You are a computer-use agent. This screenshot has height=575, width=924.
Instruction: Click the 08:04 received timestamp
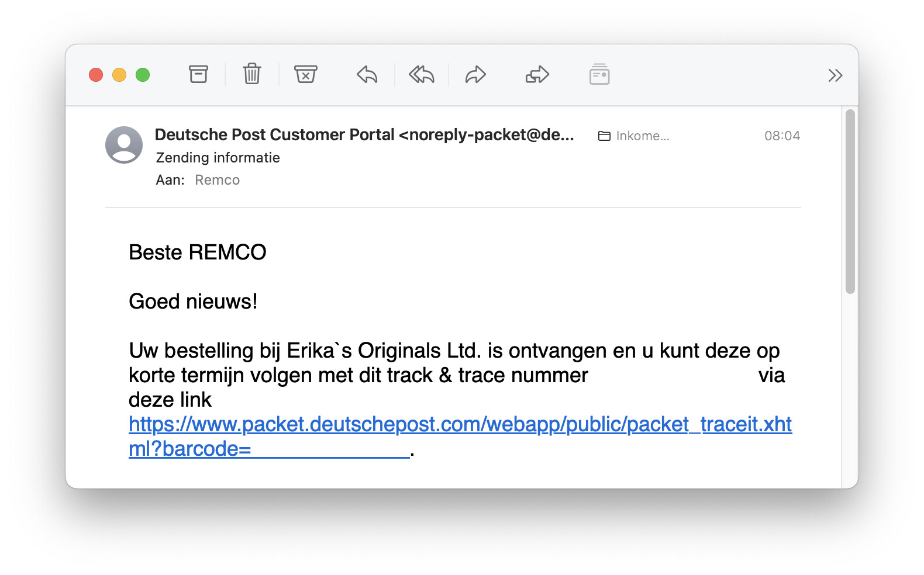point(782,136)
